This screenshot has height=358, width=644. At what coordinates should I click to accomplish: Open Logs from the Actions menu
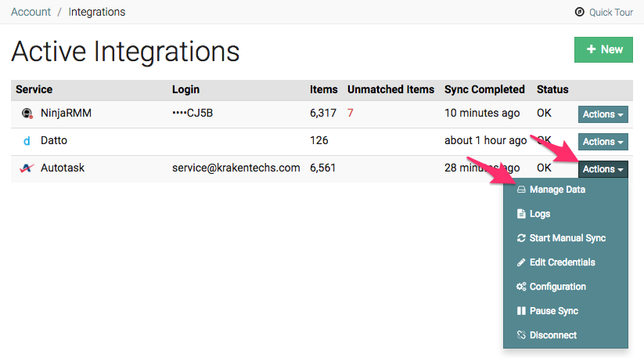point(566,214)
